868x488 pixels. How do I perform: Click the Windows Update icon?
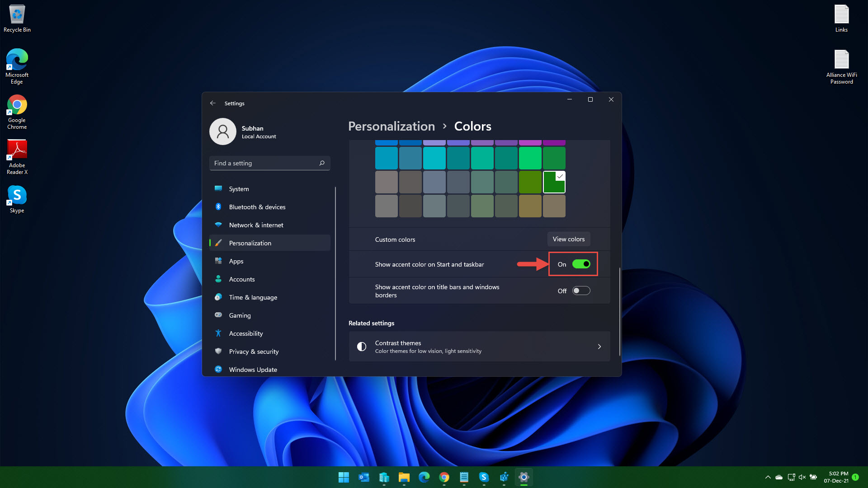tap(218, 369)
